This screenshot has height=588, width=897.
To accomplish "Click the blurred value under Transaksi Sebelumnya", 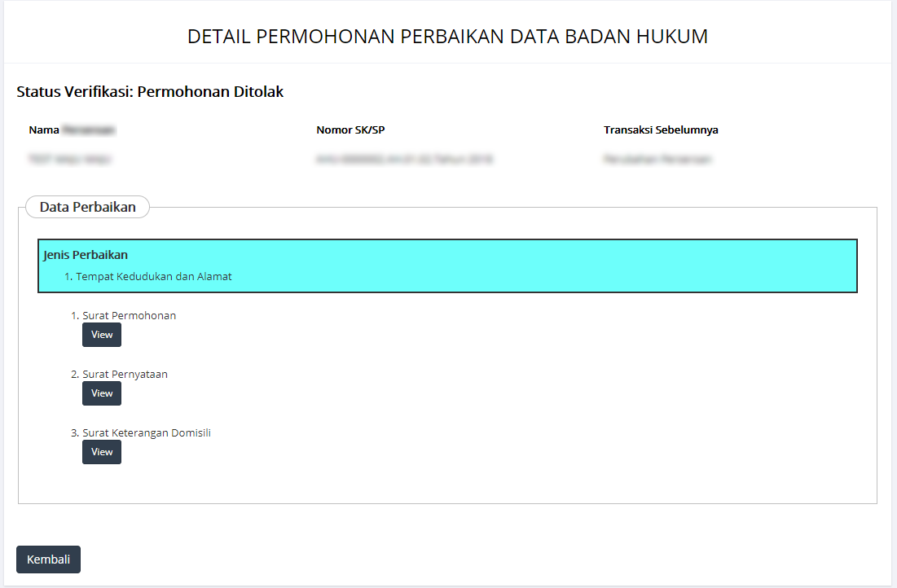I will [x=657, y=160].
